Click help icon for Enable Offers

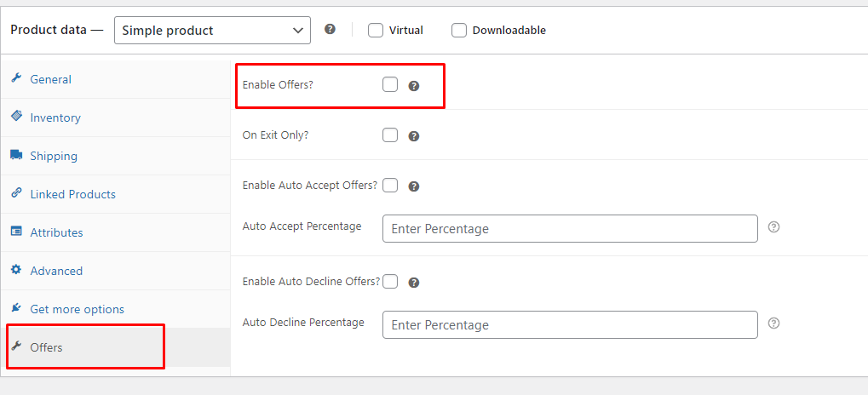point(413,86)
